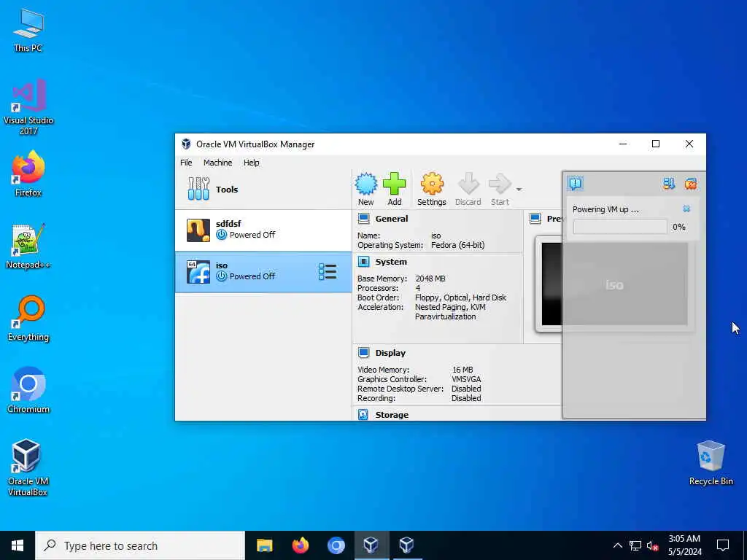
Task: Open This PC desktop icon
Action: pos(28,30)
